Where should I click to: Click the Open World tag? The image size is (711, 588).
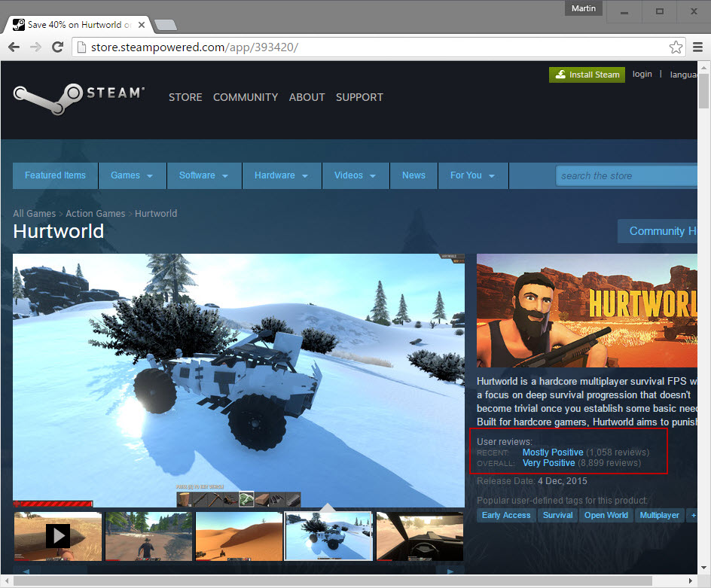pyautogui.click(x=606, y=515)
